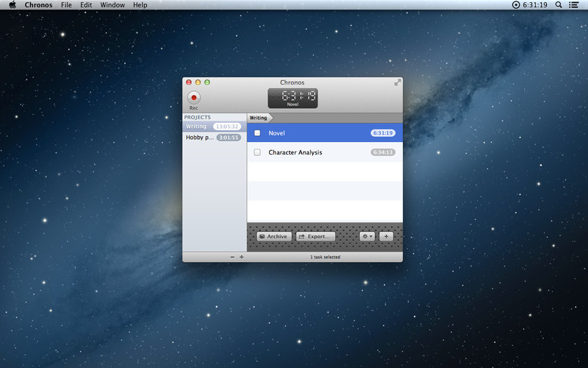The height and width of the screenshot is (368, 588).
Task: Click the Hobby project's 3:01:55 time badge
Action: 229,138
